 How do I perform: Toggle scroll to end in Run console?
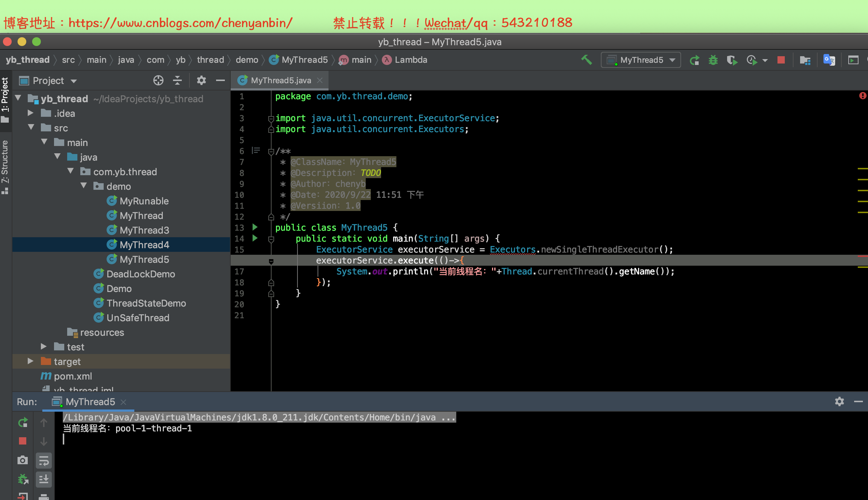click(44, 479)
